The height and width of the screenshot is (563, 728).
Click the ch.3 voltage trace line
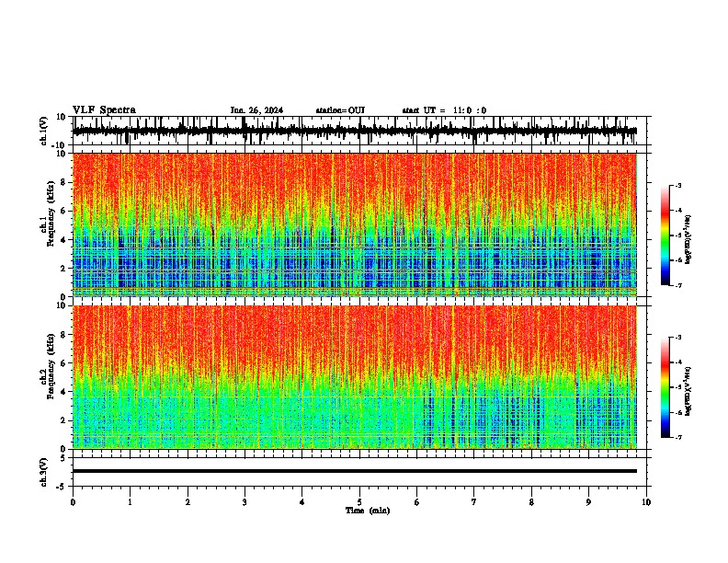pos(354,471)
